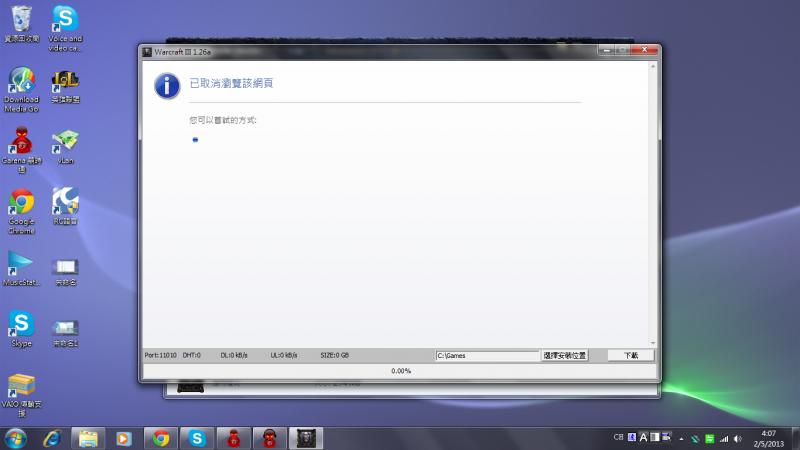Click the 已取消瀏覽該網頁 heading text
Viewport: 800px width, 450px height.
pyautogui.click(x=231, y=83)
